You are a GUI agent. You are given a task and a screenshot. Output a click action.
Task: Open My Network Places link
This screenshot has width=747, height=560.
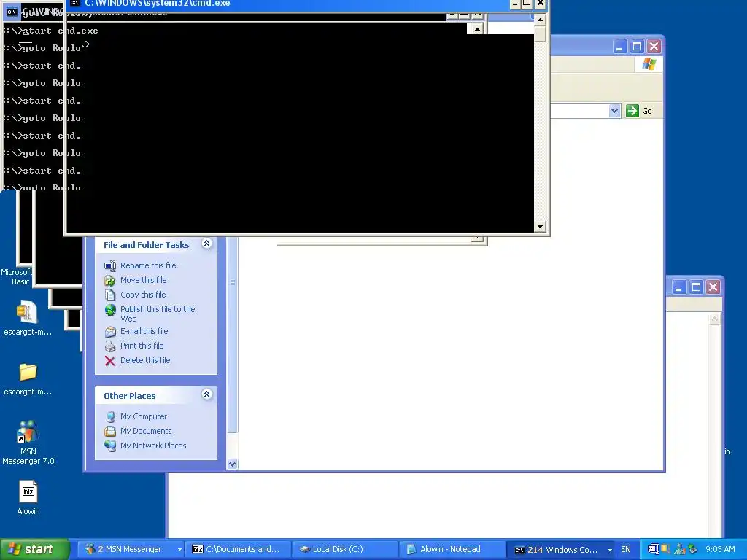[x=153, y=446]
